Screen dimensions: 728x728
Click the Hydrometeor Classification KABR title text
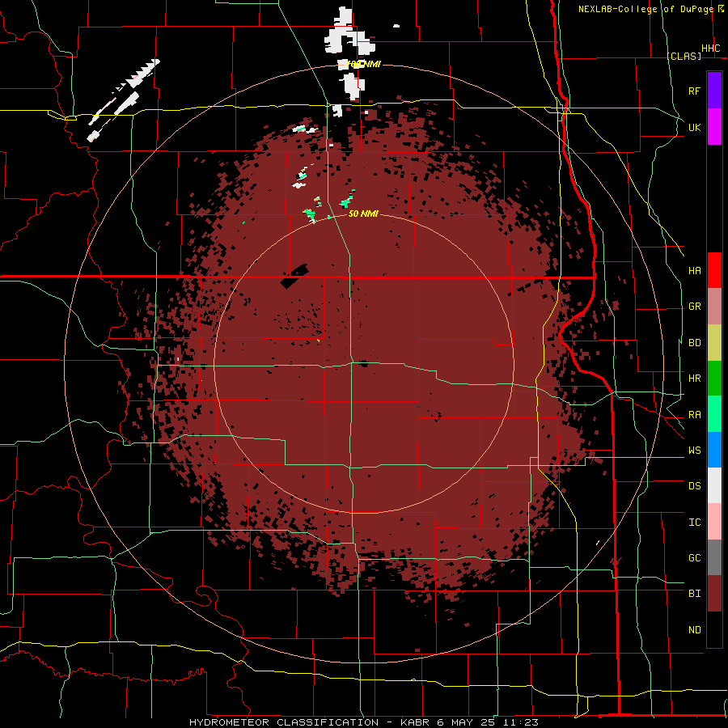pos(364,722)
